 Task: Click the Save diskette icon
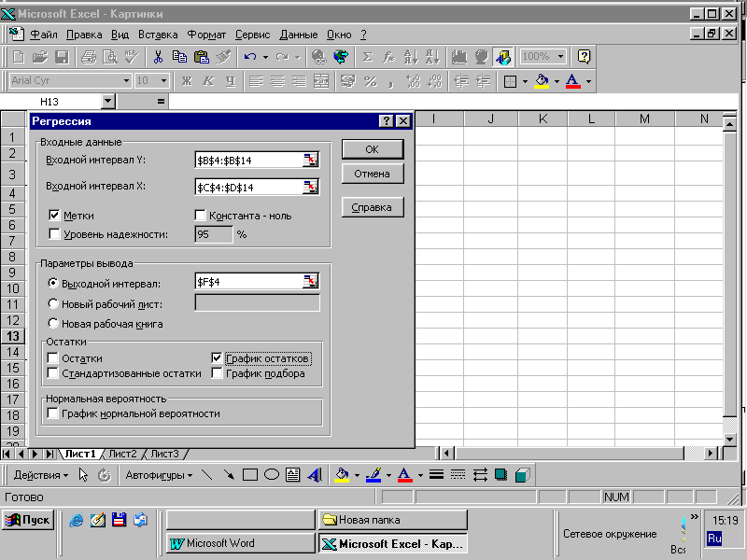pyautogui.click(x=62, y=57)
